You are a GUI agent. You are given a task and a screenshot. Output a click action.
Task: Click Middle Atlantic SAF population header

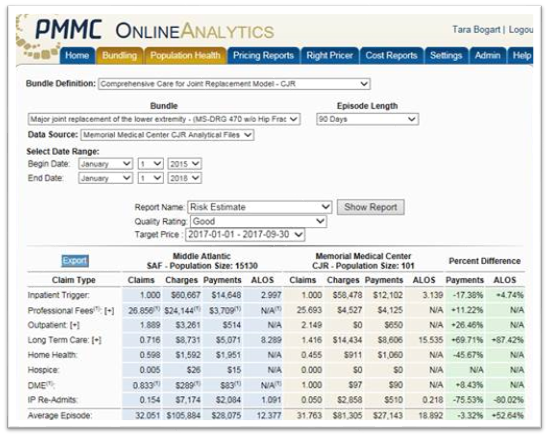[x=202, y=261]
